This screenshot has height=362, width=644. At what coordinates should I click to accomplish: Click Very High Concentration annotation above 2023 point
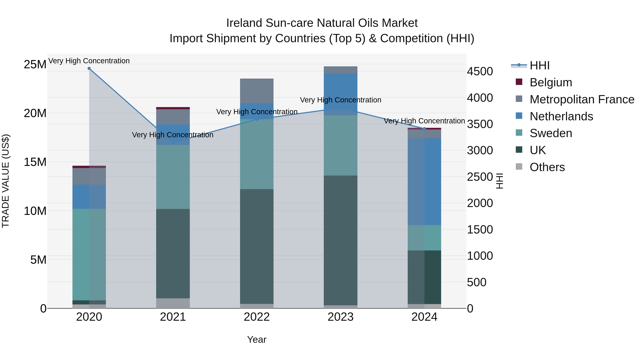click(x=340, y=100)
